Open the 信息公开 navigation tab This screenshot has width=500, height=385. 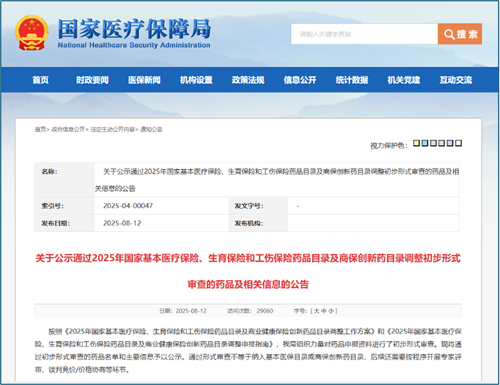coord(300,80)
